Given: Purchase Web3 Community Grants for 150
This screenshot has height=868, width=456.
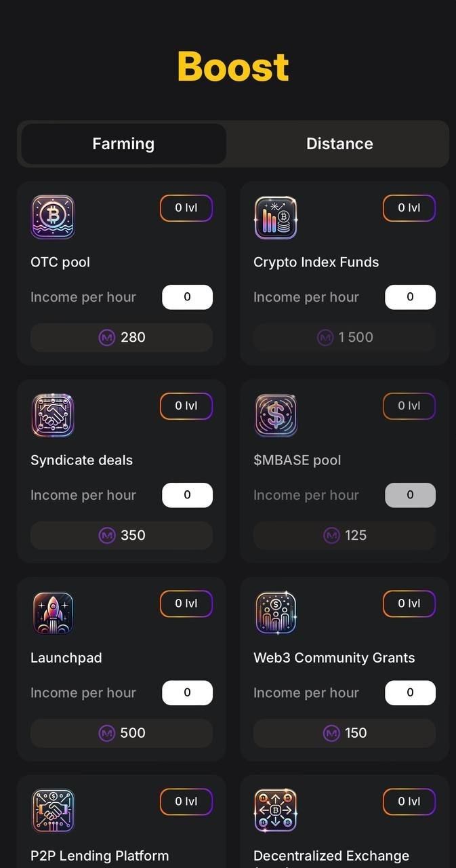Looking at the screenshot, I should click(x=344, y=733).
